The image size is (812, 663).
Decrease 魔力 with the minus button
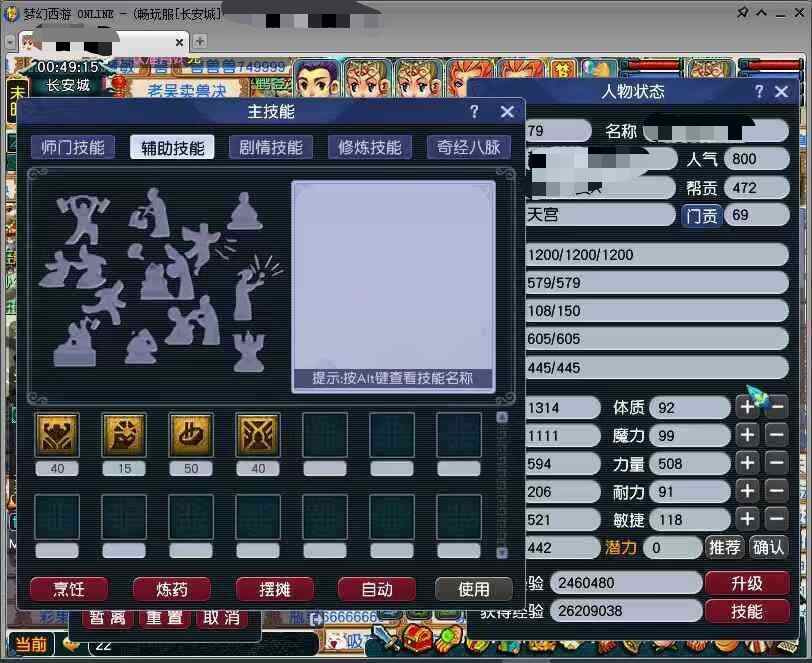777,435
